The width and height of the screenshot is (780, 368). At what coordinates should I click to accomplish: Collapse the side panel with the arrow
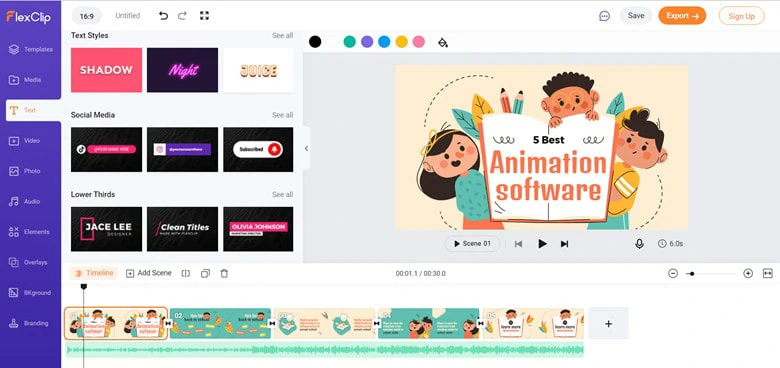306,148
